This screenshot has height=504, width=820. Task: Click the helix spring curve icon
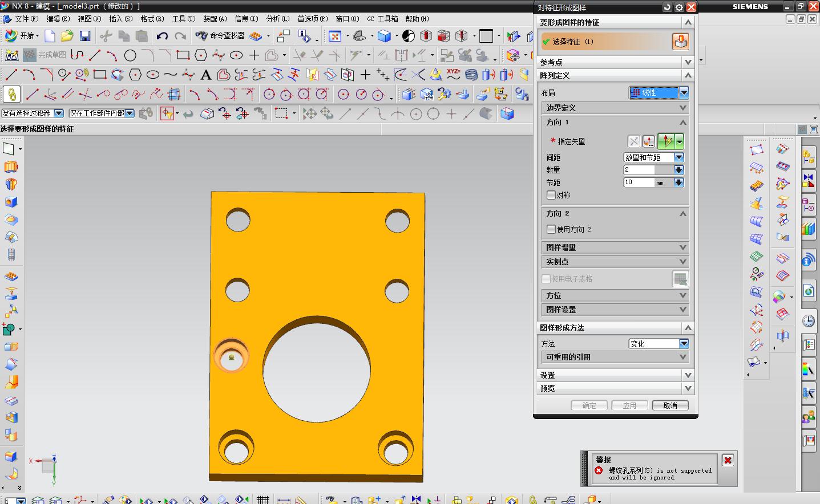[x=471, y=75]
